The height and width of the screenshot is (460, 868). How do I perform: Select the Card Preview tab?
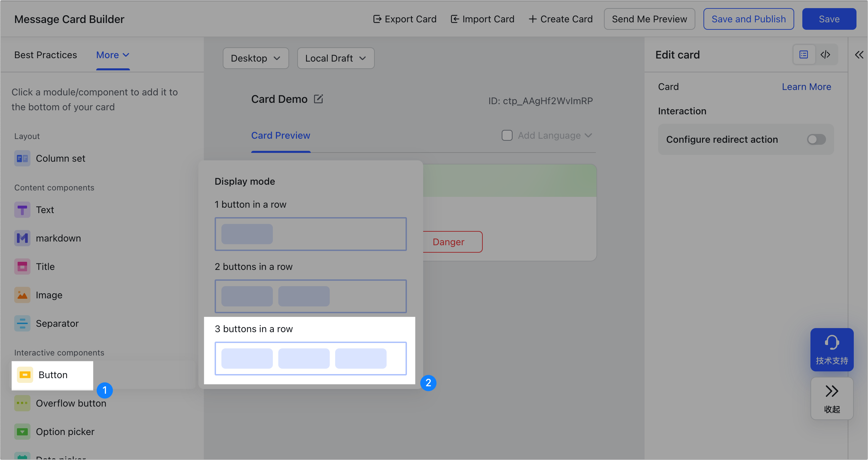coord(281,135)
